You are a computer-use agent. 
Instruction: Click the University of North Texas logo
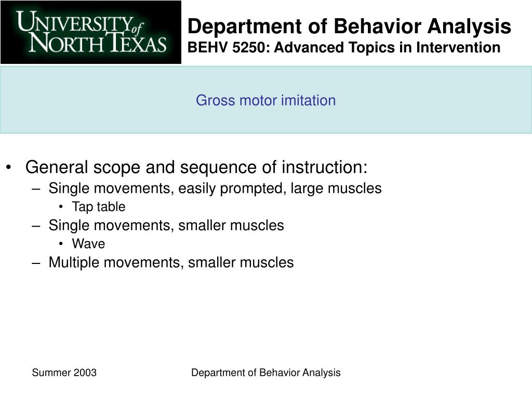point(91,32)
